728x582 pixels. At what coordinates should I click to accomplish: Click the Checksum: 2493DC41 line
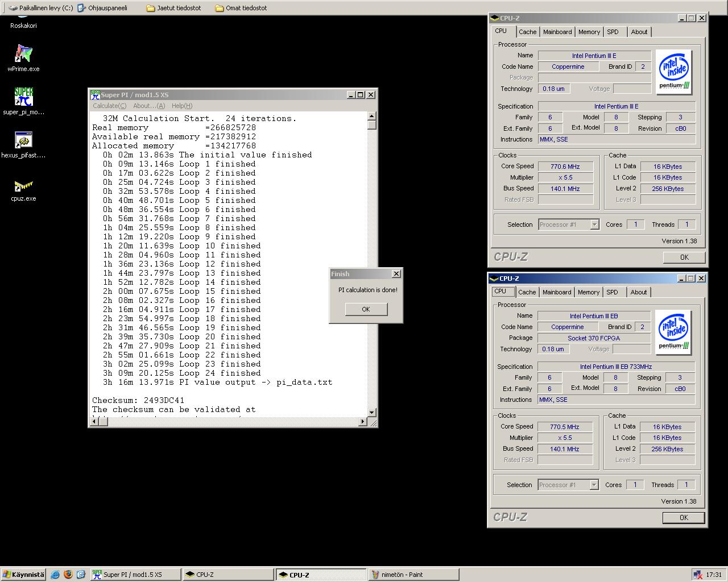[x=138, y=400]
